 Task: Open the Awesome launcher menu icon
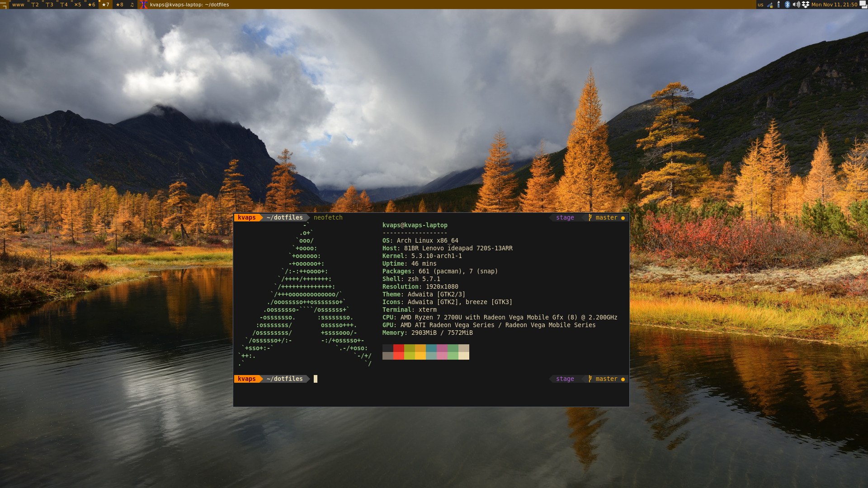(x=4, y=5)
